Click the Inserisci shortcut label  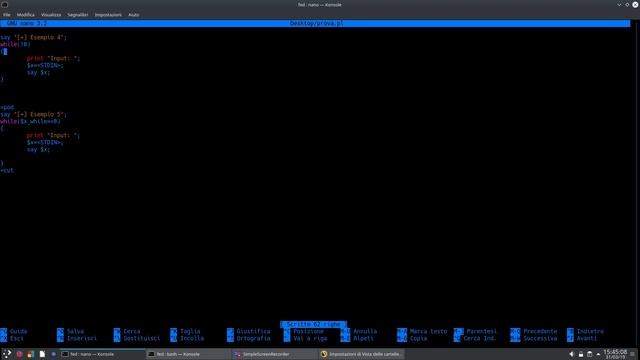pos(82,338)
